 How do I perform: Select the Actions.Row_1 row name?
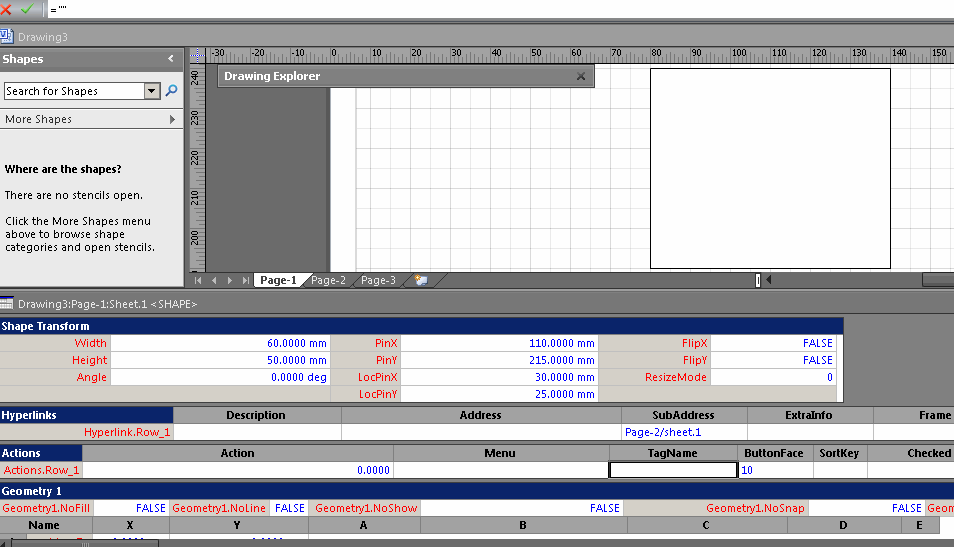(x=41, y=470)
